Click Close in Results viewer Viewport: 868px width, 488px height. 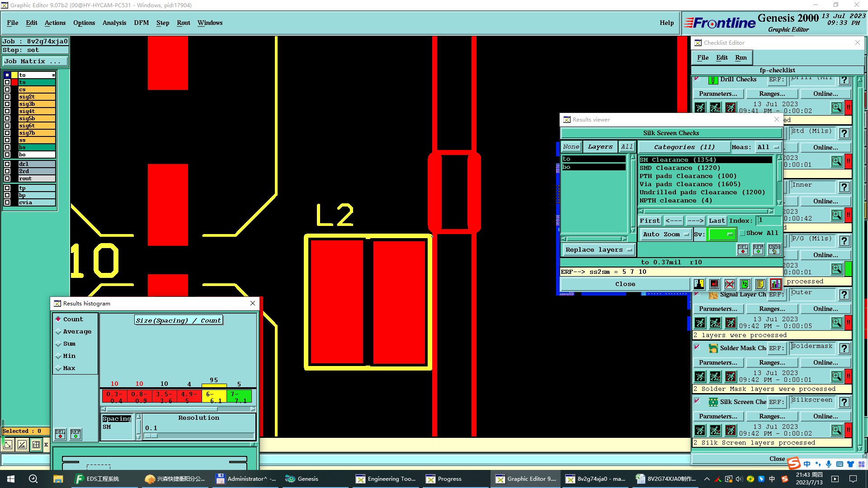tap(625, 284)
